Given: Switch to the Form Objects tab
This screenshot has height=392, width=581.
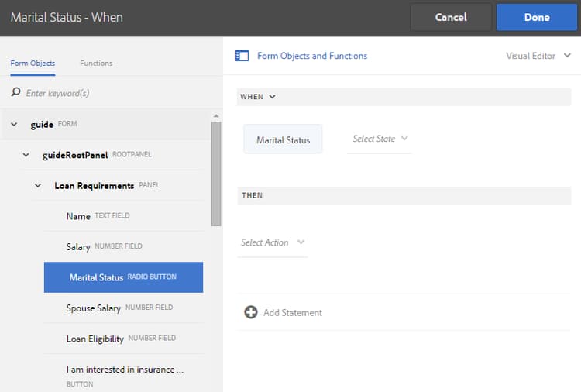Looking at the screenshot, I should click(x=33, y=63).
